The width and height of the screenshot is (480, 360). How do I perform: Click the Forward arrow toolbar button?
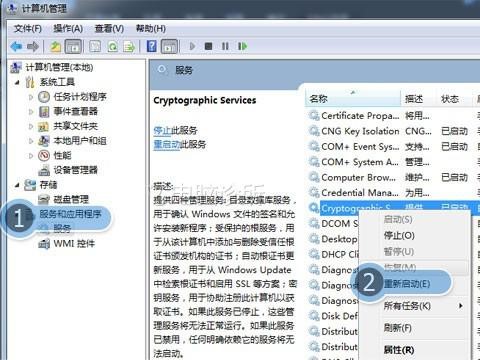[x=33, y=46]
